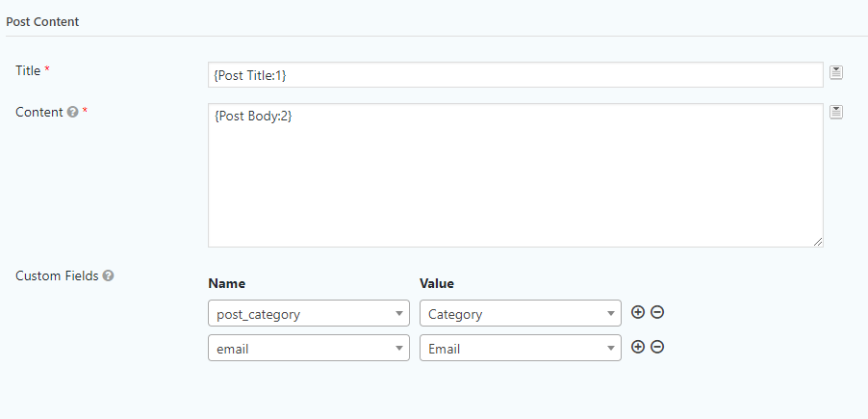This screenshot has height=419, width=868.
Task: Click the Value column header
Action: [x=437, y=284]
